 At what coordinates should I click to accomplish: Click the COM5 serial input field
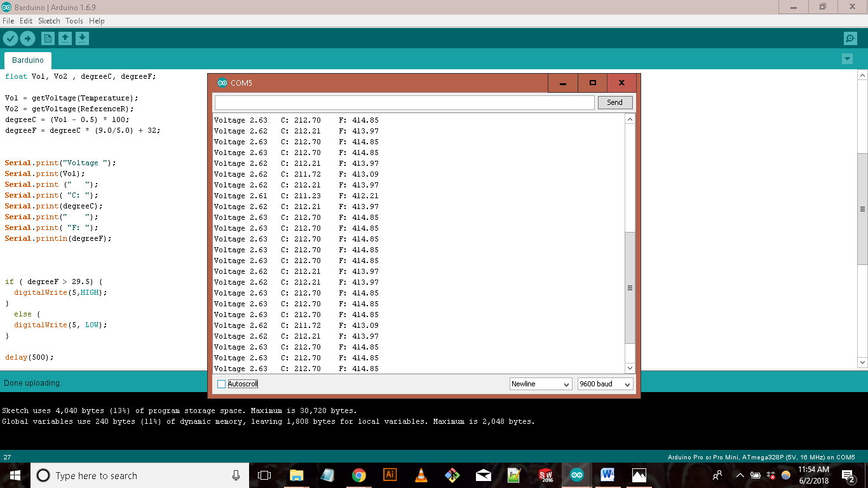coord(405,102)
